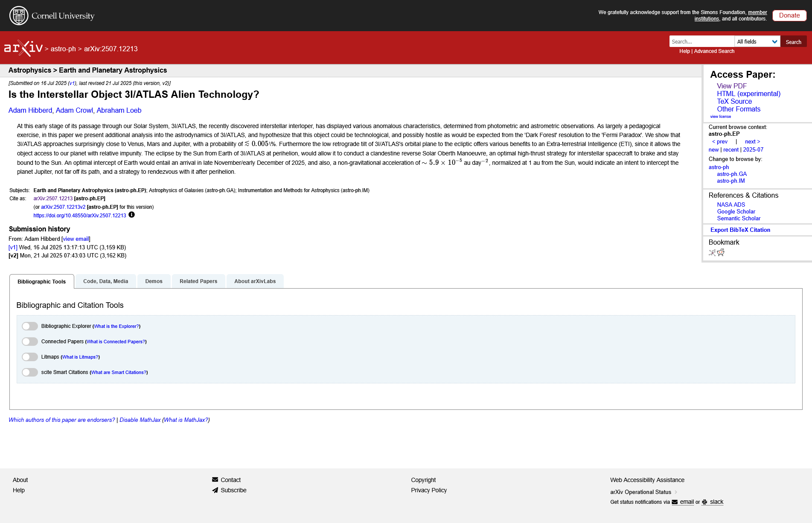The height and width of the screenshot is (523, 812).
Task: Open the arXiv DOI link
Action: [x=80, y=215]
